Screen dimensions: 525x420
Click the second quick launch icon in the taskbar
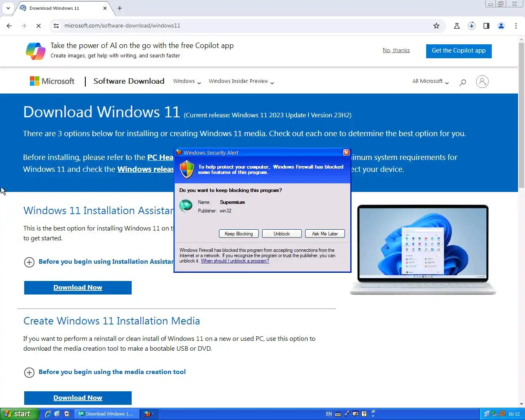pyautogui.click(x=57, y=414)
